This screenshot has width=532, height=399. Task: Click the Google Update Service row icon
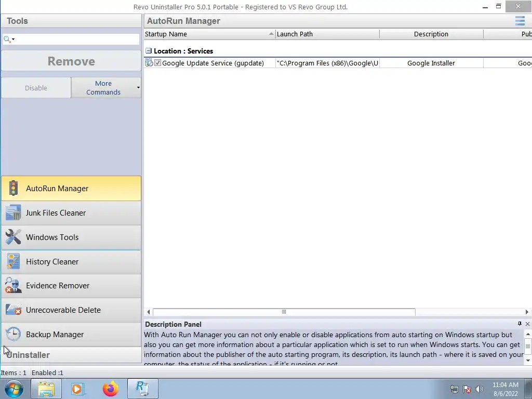point(149,63)
